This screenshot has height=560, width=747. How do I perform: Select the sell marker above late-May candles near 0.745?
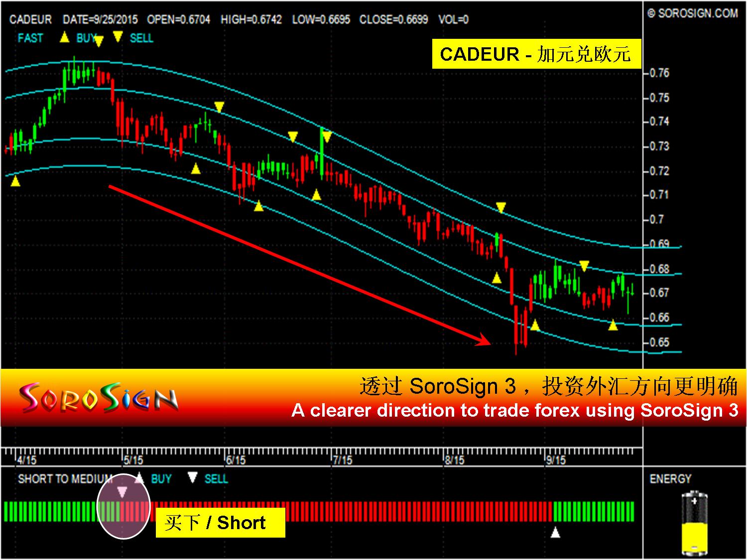point(219,107)
